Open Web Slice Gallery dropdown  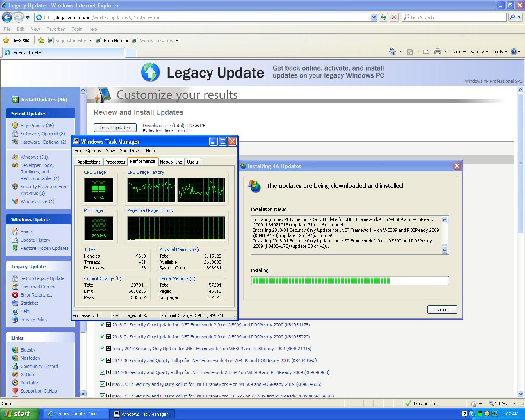pyautogui.click(x=177, y=41)
